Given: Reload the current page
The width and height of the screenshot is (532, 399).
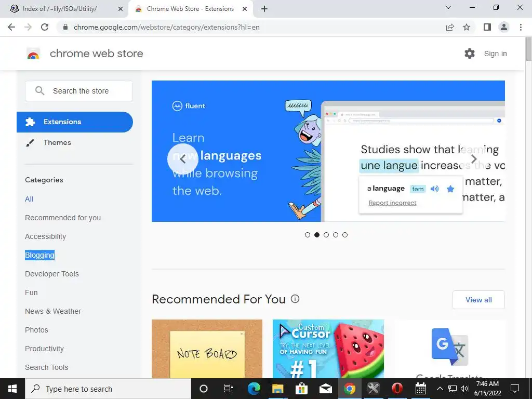Looking at the screenshot, I should point(45,27).
